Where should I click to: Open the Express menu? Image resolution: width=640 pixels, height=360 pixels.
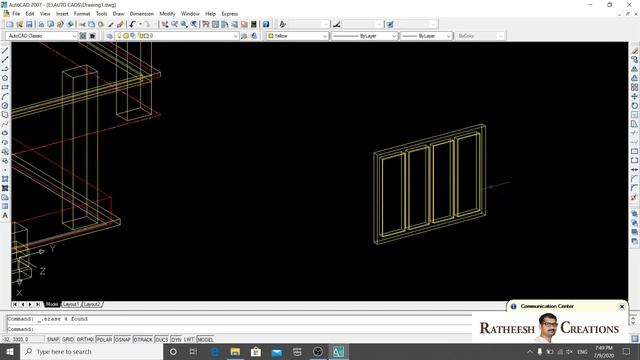click(230, 14)
